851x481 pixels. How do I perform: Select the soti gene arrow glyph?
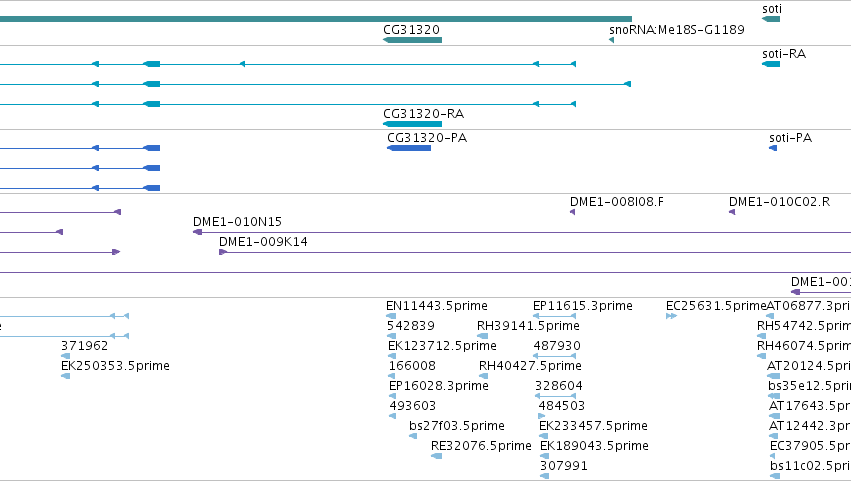coord(771,19)
